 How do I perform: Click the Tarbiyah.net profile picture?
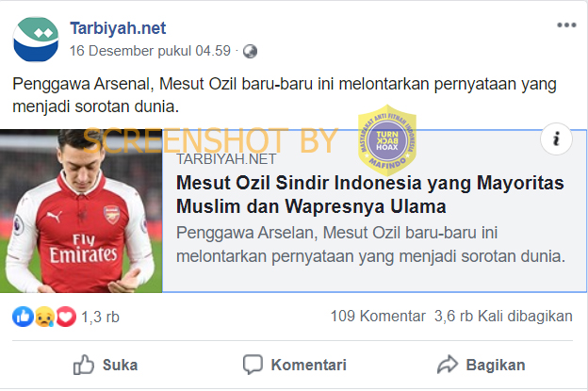click(x=36, y=36)
